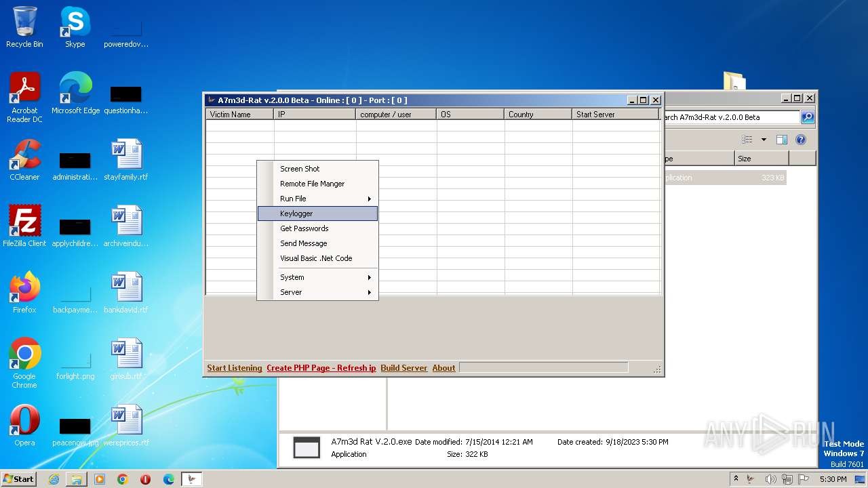The height and width of the screenshot is (488, 868).
Task: Sort Explorer files by Size column
Action: [x=762, y=159]
